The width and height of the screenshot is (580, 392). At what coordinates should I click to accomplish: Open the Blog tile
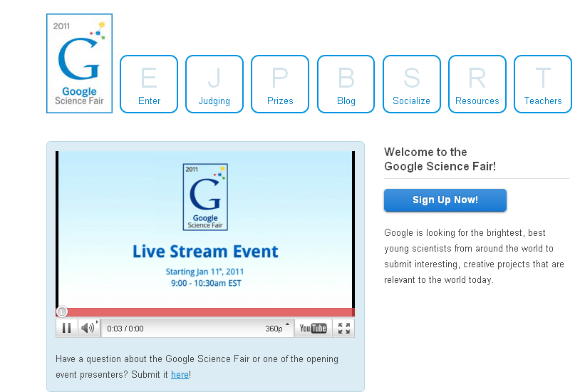pos(346,84)
